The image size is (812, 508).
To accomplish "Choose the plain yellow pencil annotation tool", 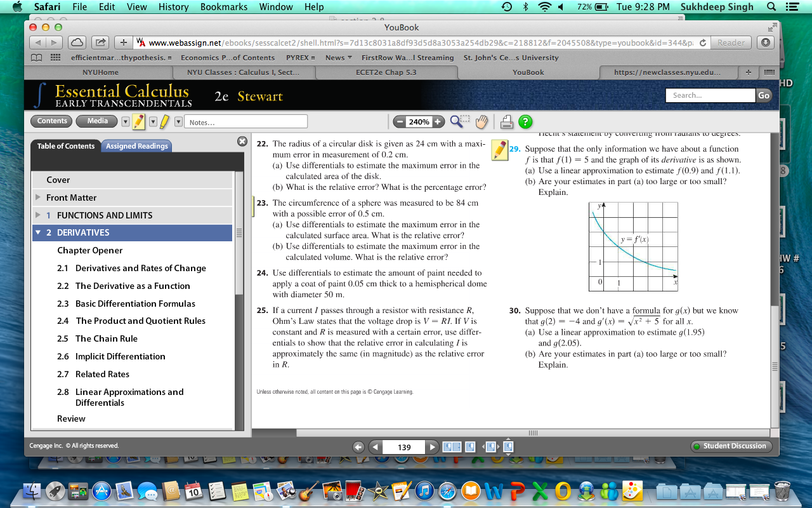I will pyautogui.click(x=164, y=121).
